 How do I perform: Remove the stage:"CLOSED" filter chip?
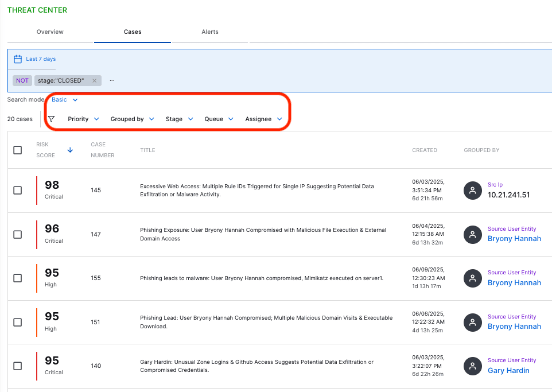click(94, 81)
